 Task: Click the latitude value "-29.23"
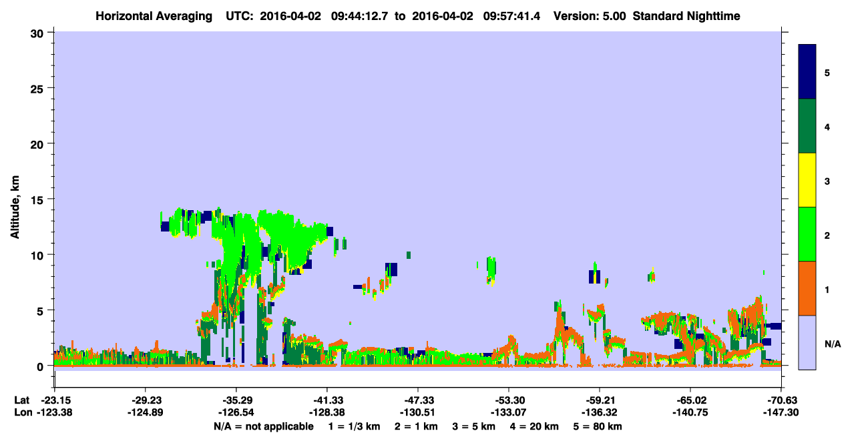point(145,400)
